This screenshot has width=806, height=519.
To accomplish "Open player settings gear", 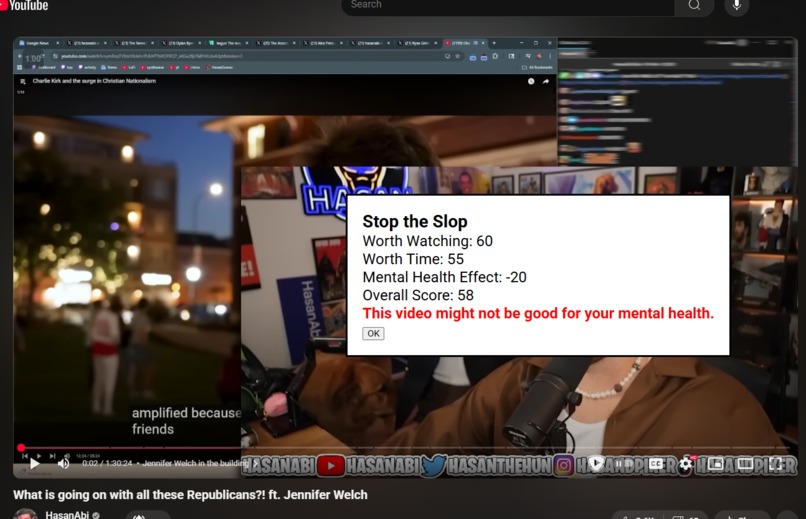I will click(x=686, y=464).
